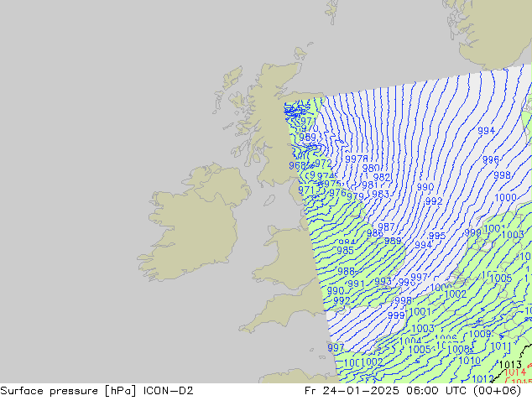Select the 1004 isobar label

point(410,341)
